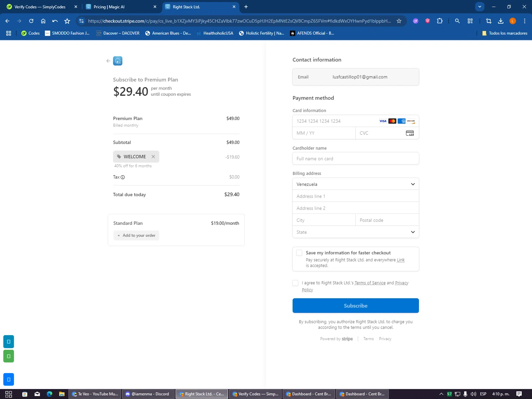Open the Mail app on taskbar
Image resolution: width=532 pixels, height=399 pixels.
[37, 394]
